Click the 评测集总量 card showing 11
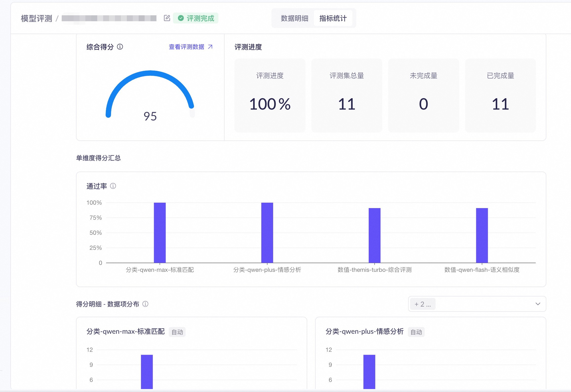Image resolution: width=571 pixels, height=392 pixels. pos(347,96)
